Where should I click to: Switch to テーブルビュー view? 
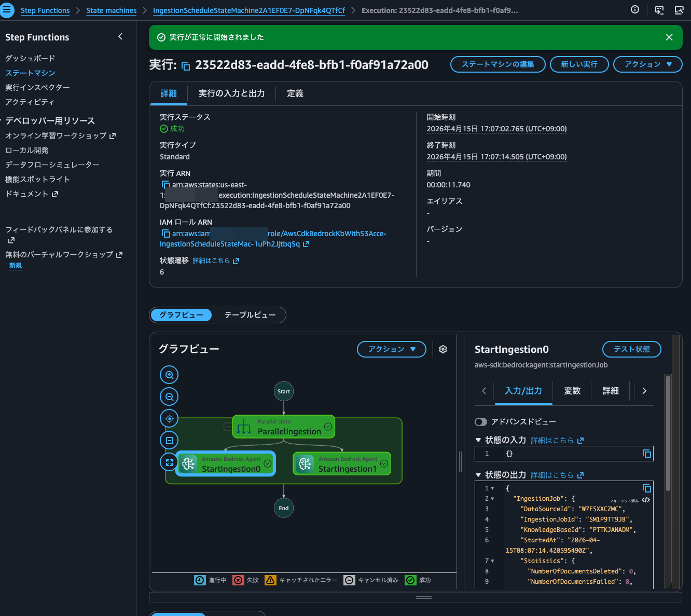click(x=250, y=315)
